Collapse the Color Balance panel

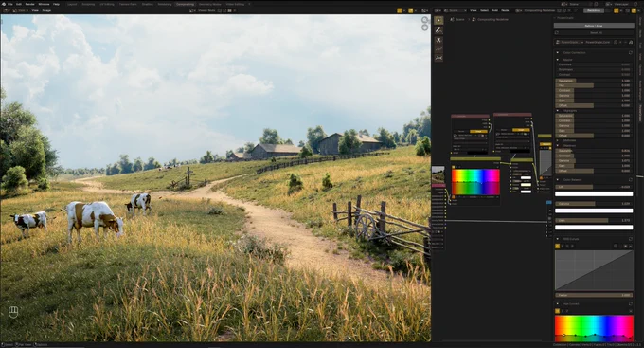(557, 180)
